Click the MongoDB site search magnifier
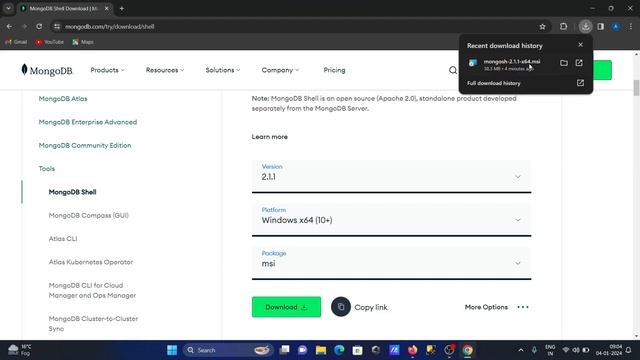Image resolution: width=640 pixels, height=360 pixels. click(453, 70)
